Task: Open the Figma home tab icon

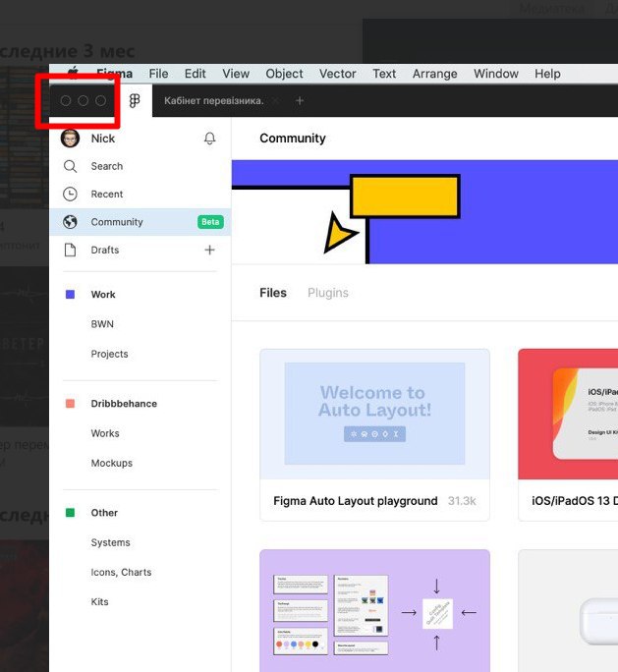Action: 135,101
